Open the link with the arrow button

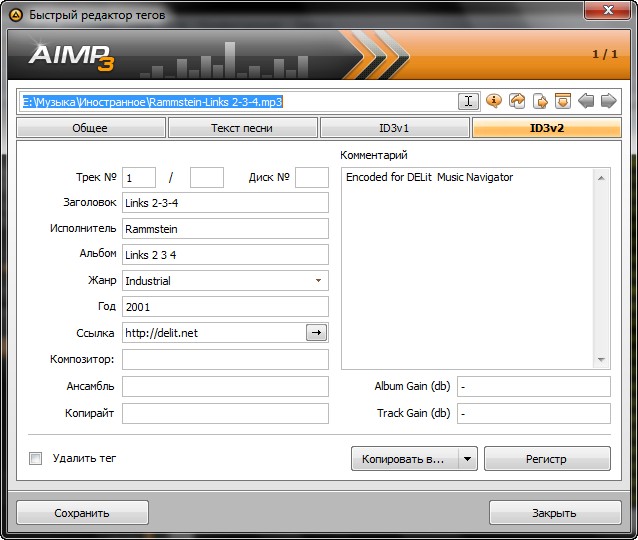point(316,333)
